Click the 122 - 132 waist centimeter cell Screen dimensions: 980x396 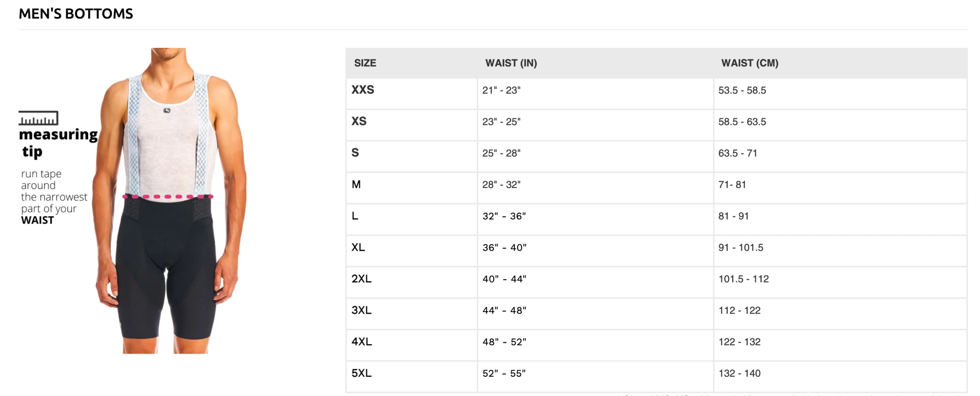point(739,342)
